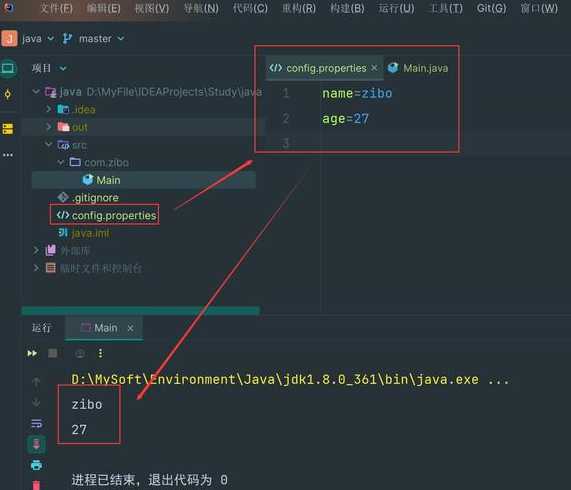Image resolution: width=571 pixels, height=490 pixels.
Task: Click the orange J project icon
Action: tap(9, 39)
